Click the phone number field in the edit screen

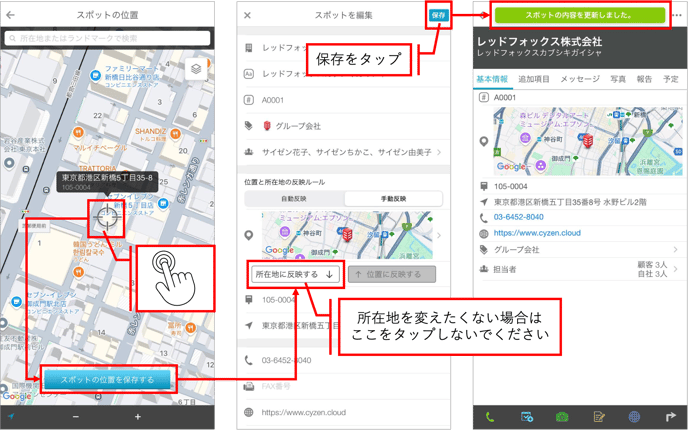[346, 360]
